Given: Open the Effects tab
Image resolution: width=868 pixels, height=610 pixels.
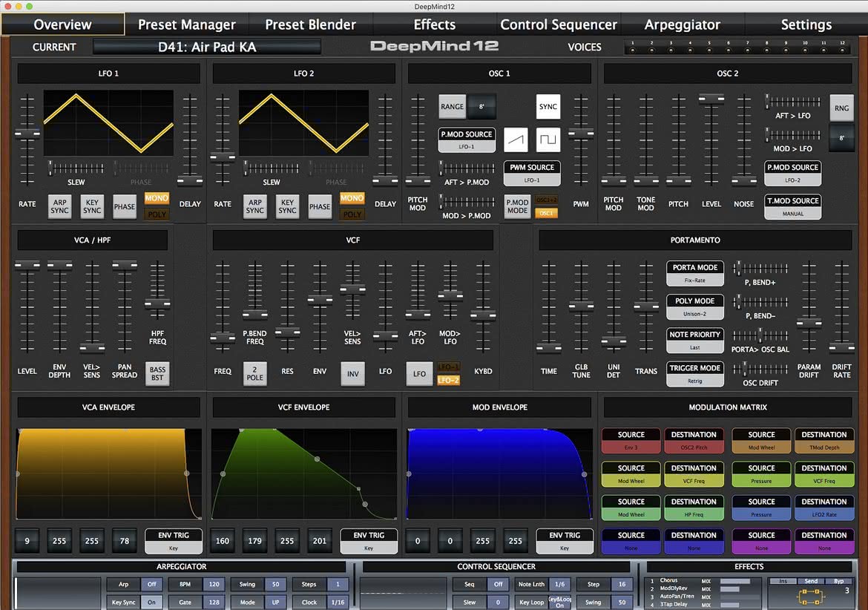Looking at the screenshot, I should tap(435, 24).
